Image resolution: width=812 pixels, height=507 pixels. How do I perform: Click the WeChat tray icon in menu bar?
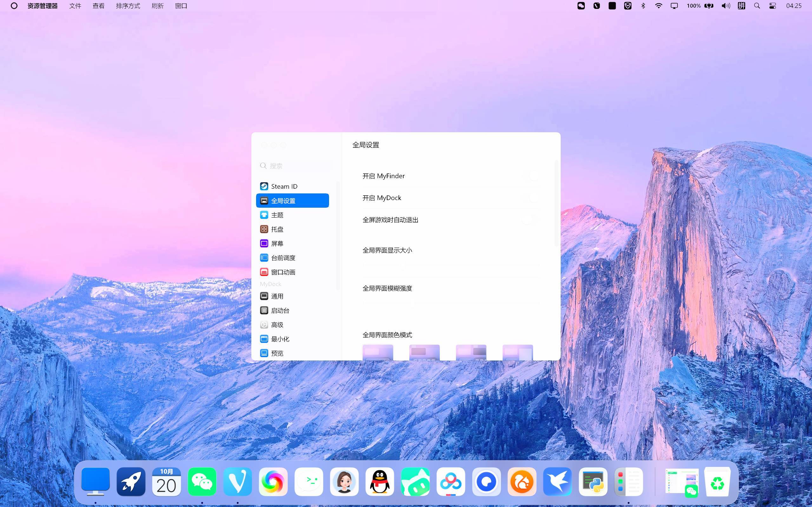[581, 6]
